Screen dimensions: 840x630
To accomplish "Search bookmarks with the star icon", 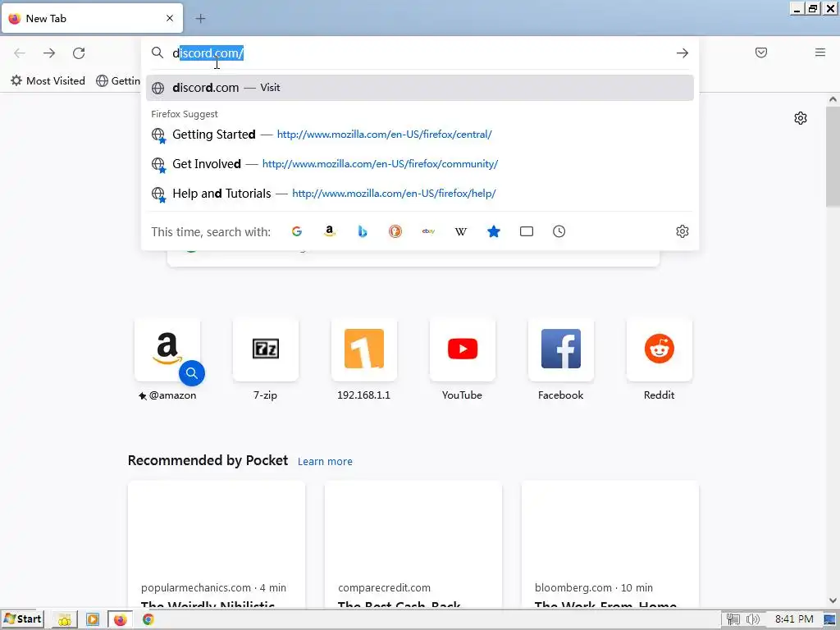I will 493,231.
